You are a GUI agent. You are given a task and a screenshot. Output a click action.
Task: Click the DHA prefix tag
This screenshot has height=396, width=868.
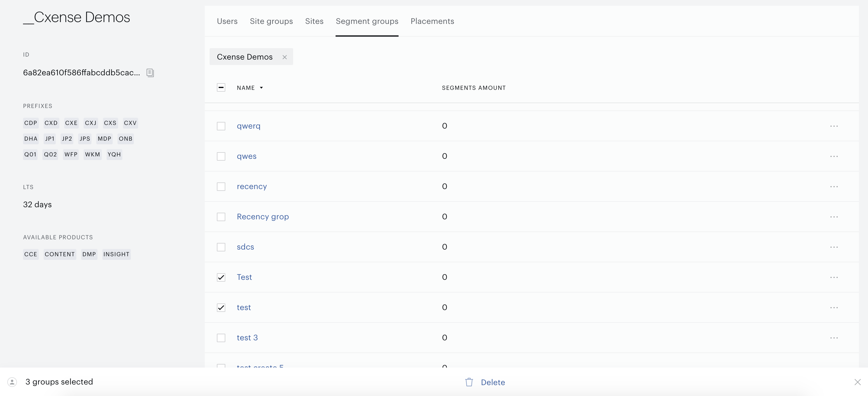click(31, 139)
